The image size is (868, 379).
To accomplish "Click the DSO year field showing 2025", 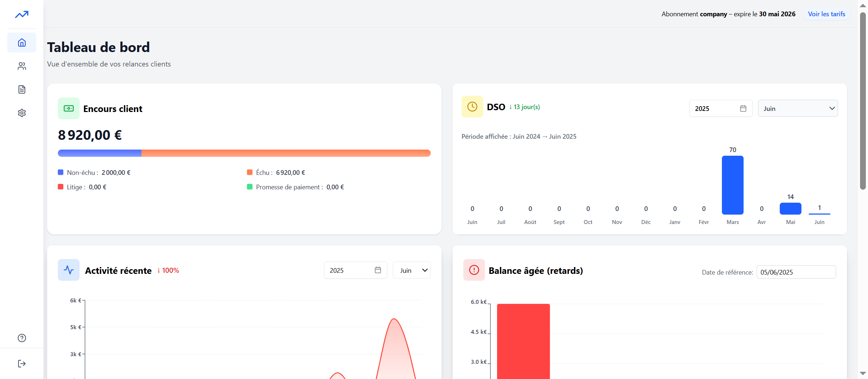I will coord(721,108).
